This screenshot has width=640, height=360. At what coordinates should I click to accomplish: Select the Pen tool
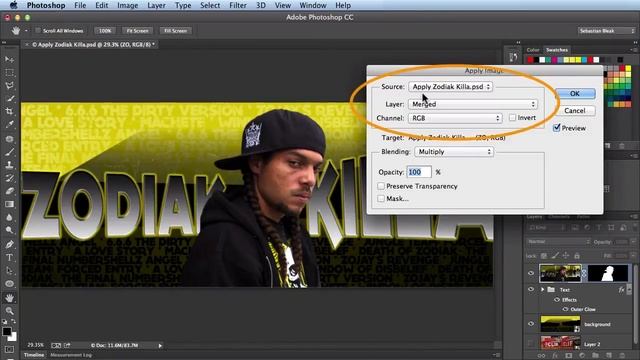(9, 244)
